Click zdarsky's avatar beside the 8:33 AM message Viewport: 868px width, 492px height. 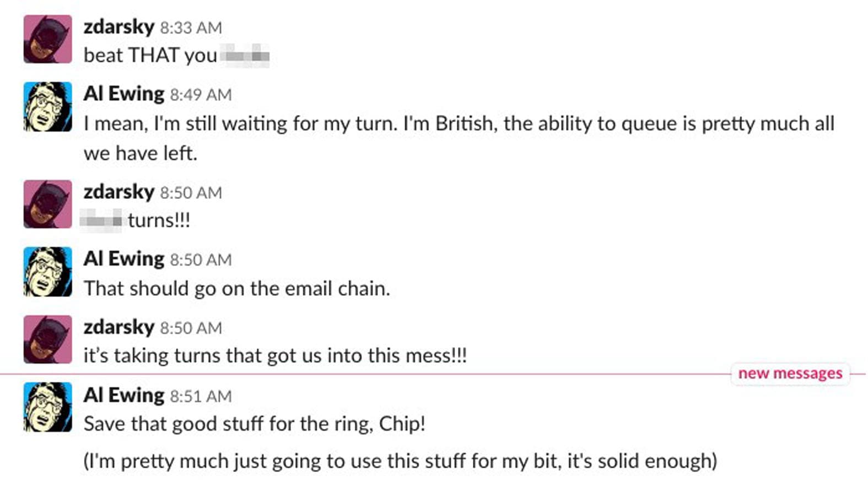click(x=47, y=39)
